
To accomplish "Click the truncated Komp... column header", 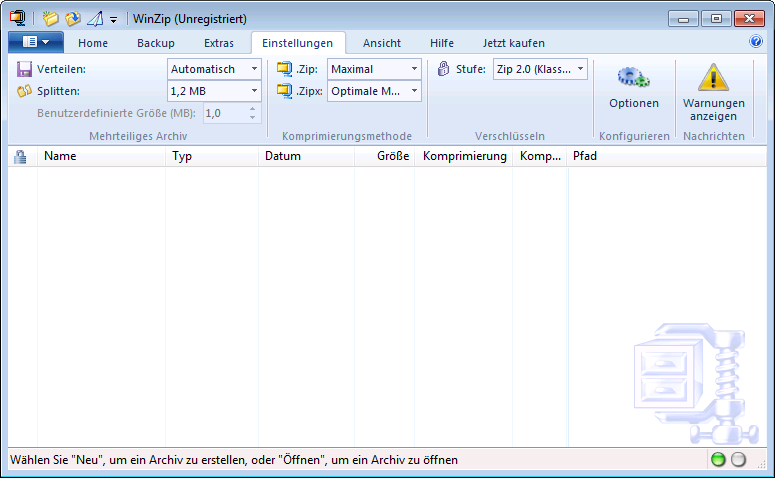I will click(540, 156).
